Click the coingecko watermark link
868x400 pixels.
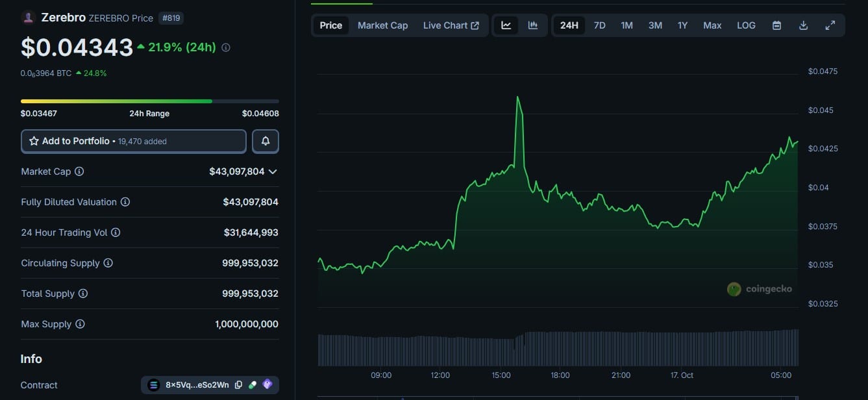pos(760,289)
